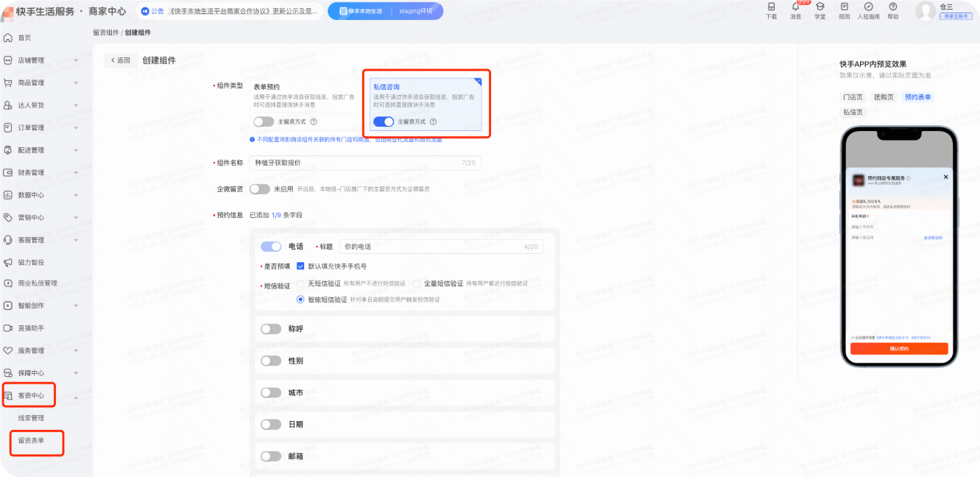Open the 帮助 question mark icon
980x477 pixels.
pyautogui.click(x=893, y=7)
